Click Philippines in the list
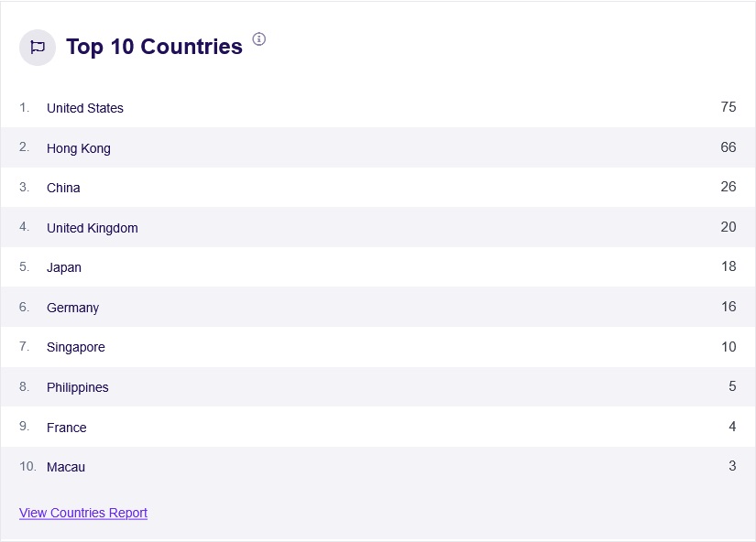Viewport: 756px width, 542px height. 78,387
